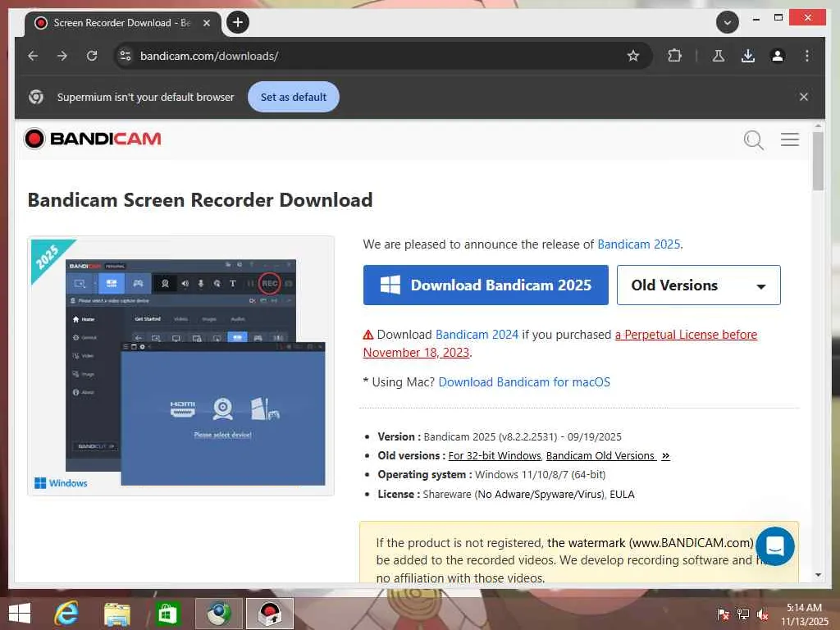Close the Screen Recorder Download tab
Screen dimensions: 840x630
[x=206, y=23]
